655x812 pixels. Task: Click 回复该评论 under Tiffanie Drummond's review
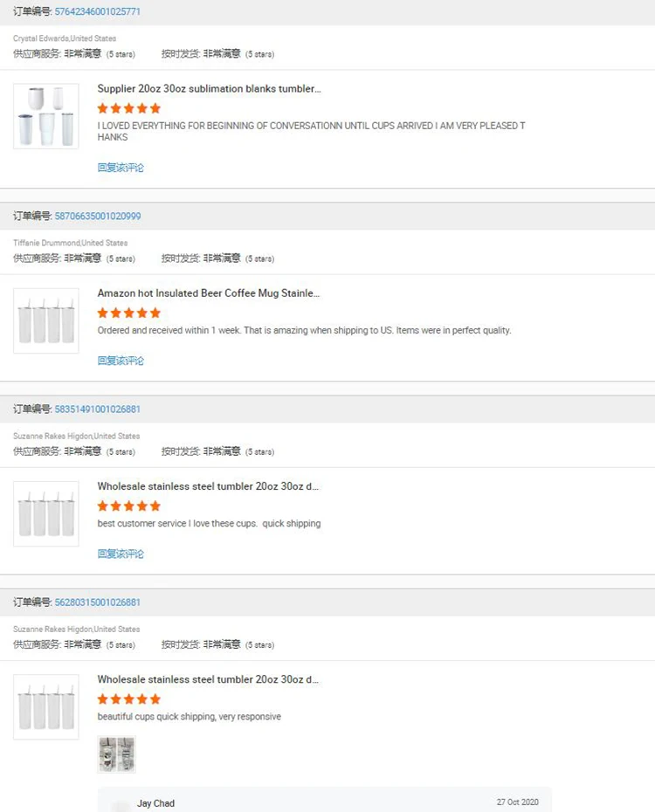click(x=121, y=361)
